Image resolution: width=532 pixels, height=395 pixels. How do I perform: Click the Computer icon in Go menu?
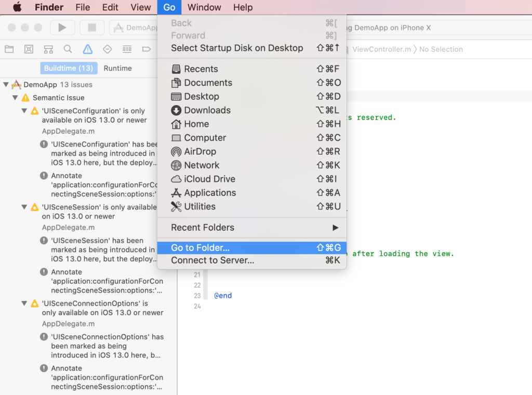coord(176,138)
